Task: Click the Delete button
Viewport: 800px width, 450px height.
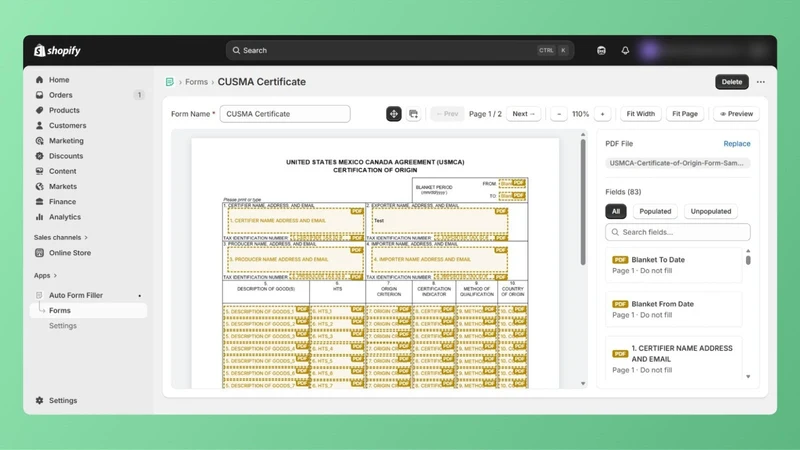Action: point(732,82)
